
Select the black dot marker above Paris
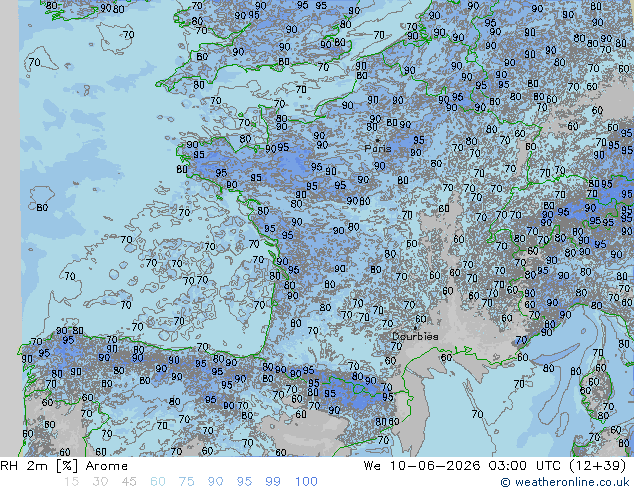point(377,140)
